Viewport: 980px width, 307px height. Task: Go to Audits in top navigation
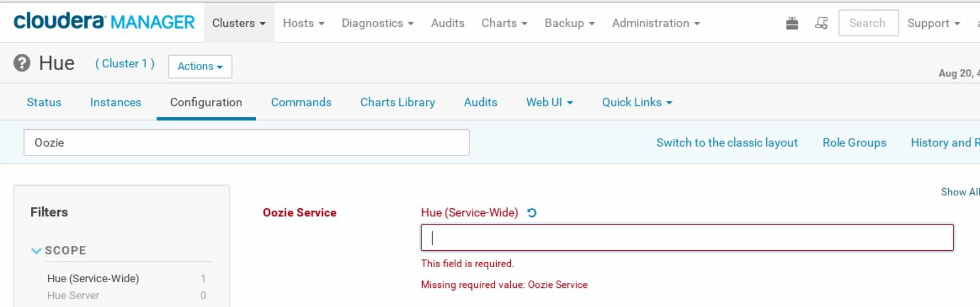point(448,23)
